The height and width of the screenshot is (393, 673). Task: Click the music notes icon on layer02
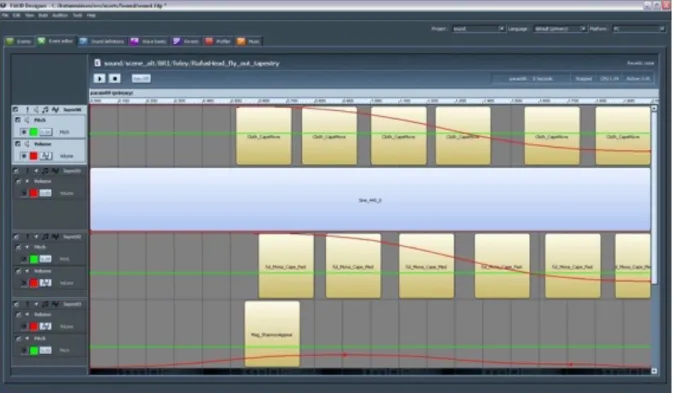click(45, 237)
